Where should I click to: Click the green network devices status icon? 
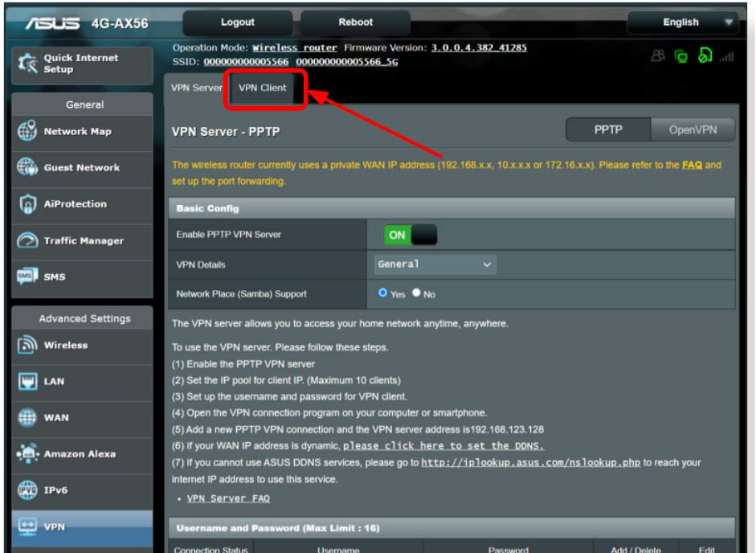click(x=680, y=56)
